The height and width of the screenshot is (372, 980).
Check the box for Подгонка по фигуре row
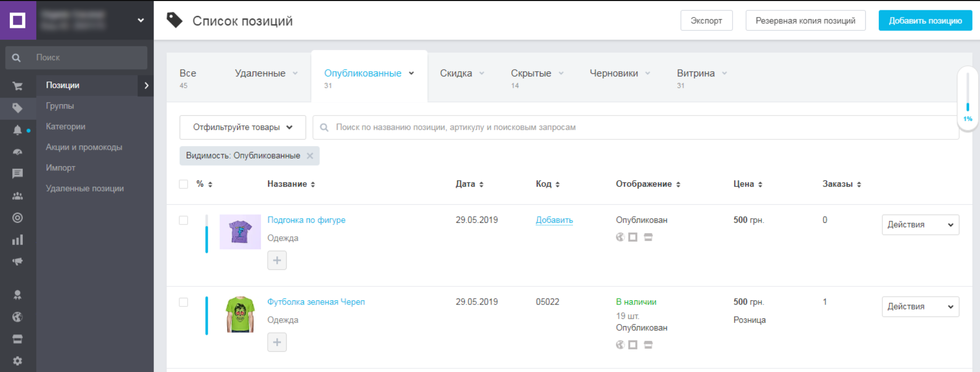tap(183, 220)
